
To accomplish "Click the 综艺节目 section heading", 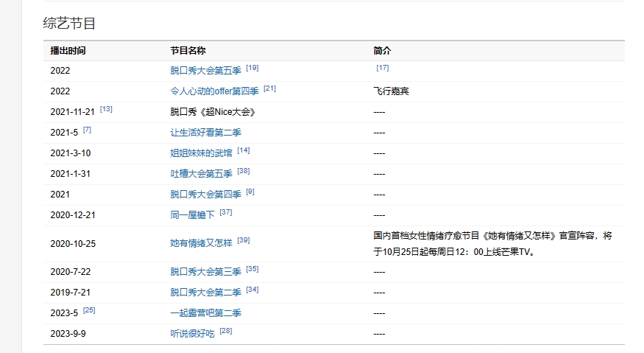I will (x=69, y=23).
